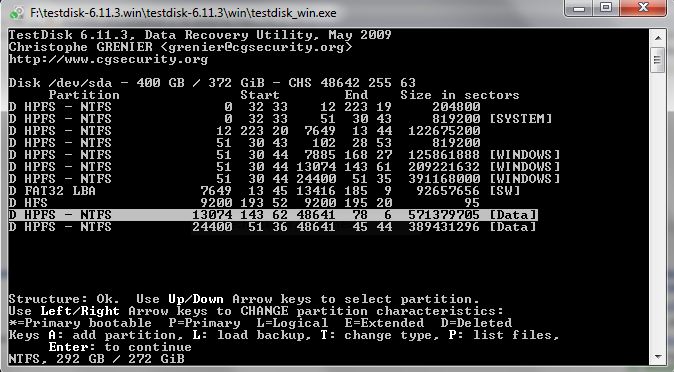Click the 'E=Extended' legend text
Viewport: 674px width, 372px height.
tap(384, 323)
